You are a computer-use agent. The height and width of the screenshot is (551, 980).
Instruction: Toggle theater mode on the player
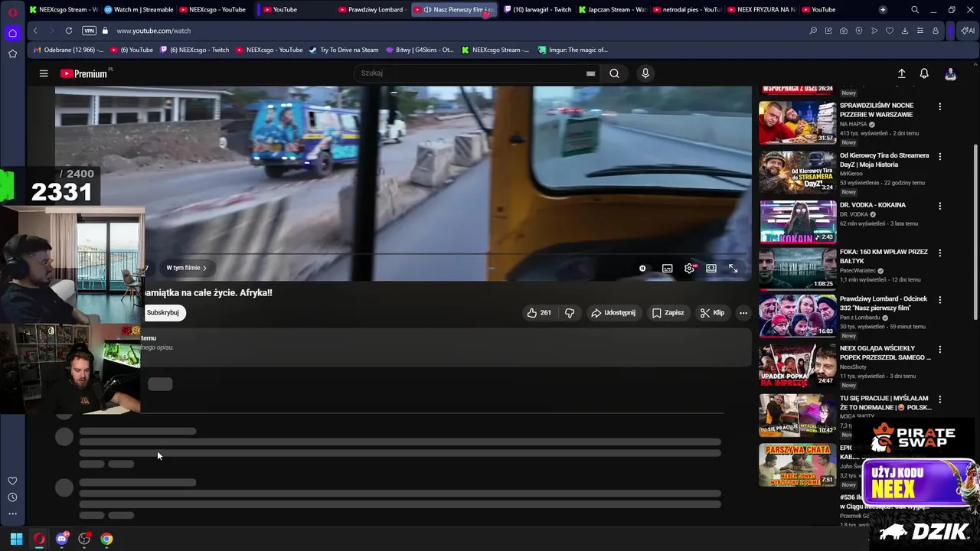(711, 268)
